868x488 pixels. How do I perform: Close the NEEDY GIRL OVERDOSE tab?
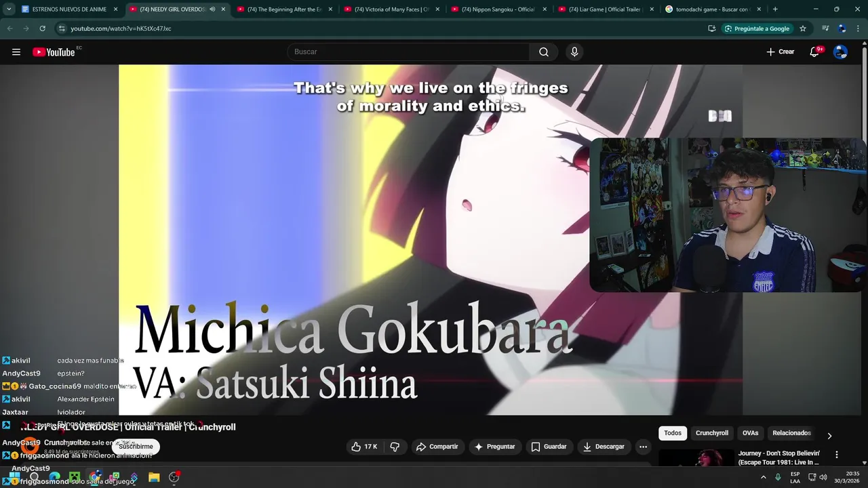click(x=223, y=9)
